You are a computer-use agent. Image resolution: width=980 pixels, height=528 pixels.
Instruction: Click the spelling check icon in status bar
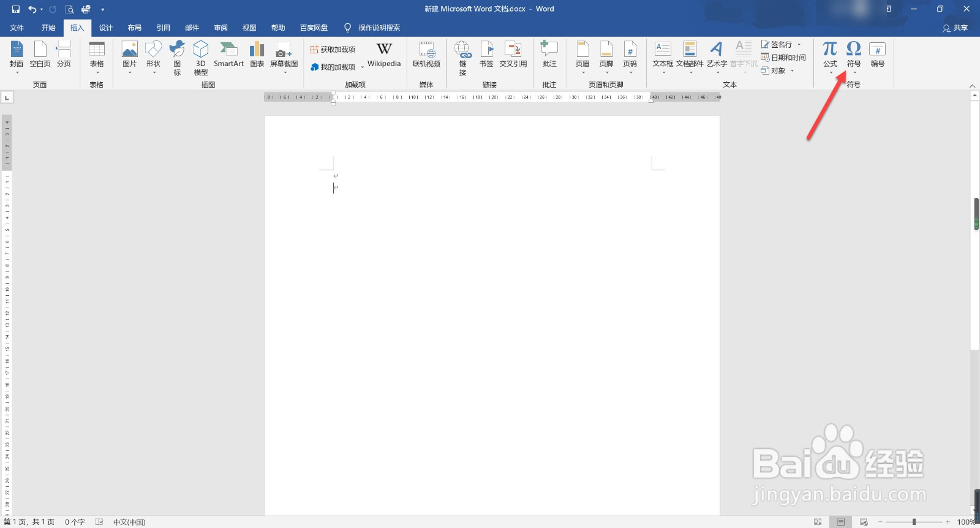[x=99, y=522]
